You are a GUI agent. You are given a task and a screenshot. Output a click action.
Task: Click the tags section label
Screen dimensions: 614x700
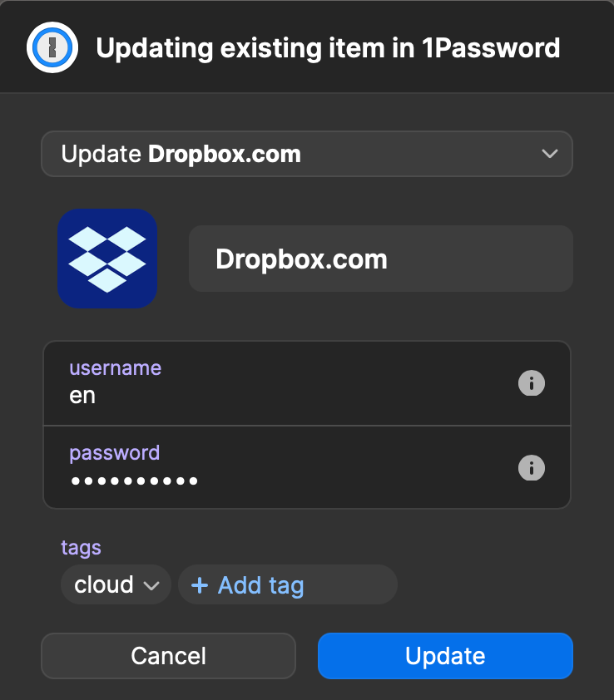click(x=81, y=548)
